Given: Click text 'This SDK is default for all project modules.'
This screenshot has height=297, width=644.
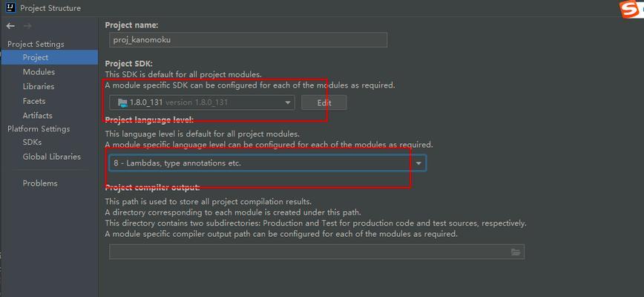Looking at the screenshot, I should pos(183,75).
